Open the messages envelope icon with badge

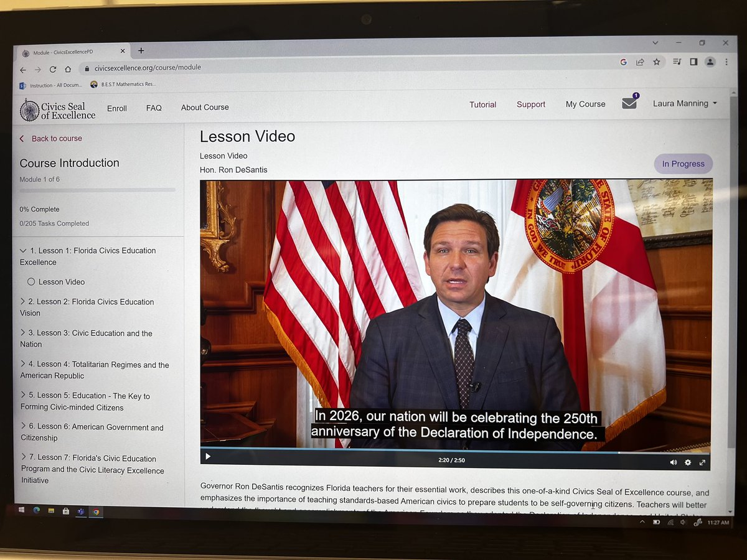pos(629,103)
